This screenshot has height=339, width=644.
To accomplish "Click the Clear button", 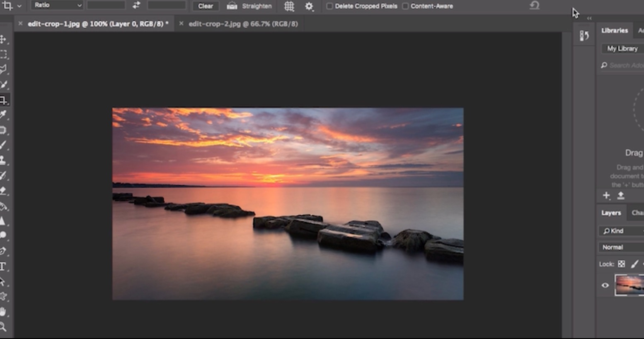I will point(206,6).
